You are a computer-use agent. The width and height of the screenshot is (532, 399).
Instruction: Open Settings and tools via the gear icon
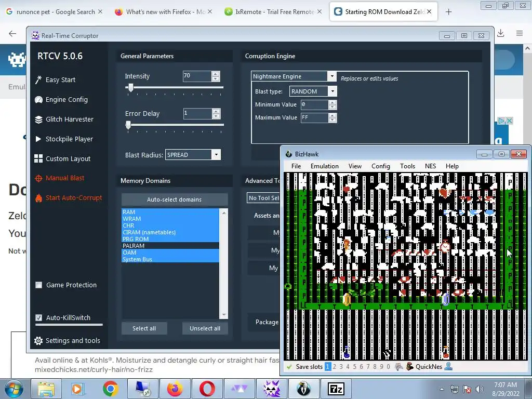click(38, 341)
